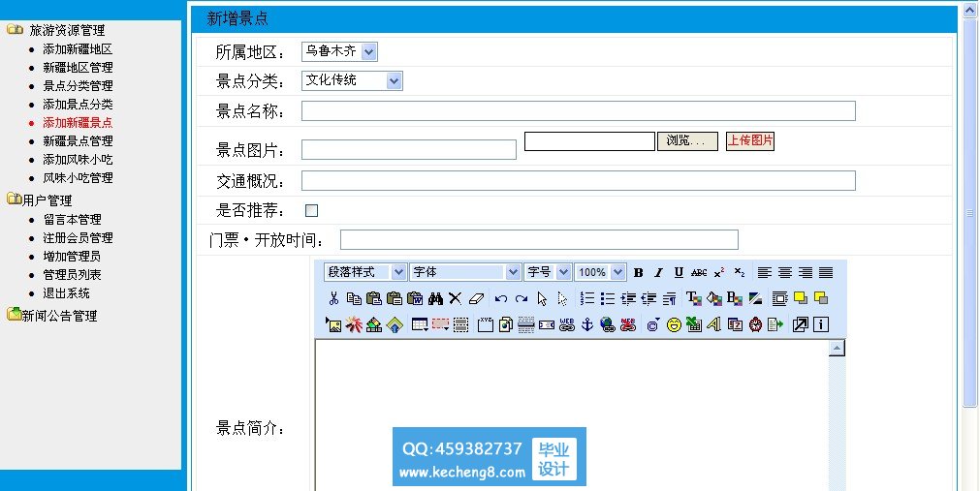Focus the 景点名称 input field
This screenshot has height=491, width=980.
[x=578, y=110]
